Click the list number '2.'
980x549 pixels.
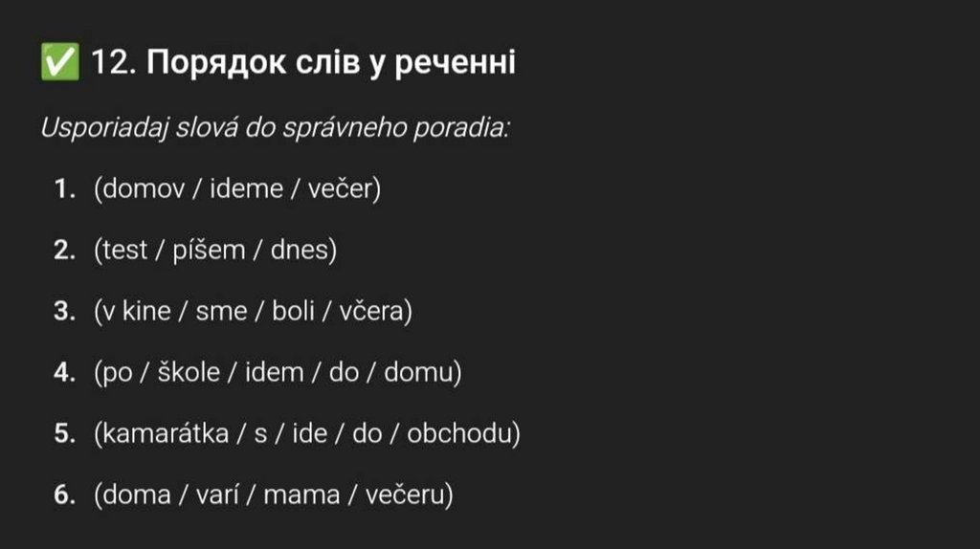[65, 251]
